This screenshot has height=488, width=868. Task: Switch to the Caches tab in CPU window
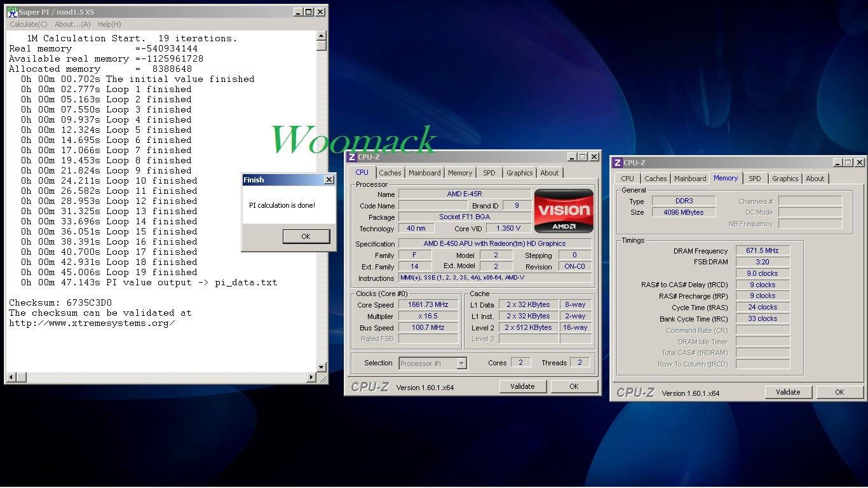pyautogui.click(x=390, y=173)
